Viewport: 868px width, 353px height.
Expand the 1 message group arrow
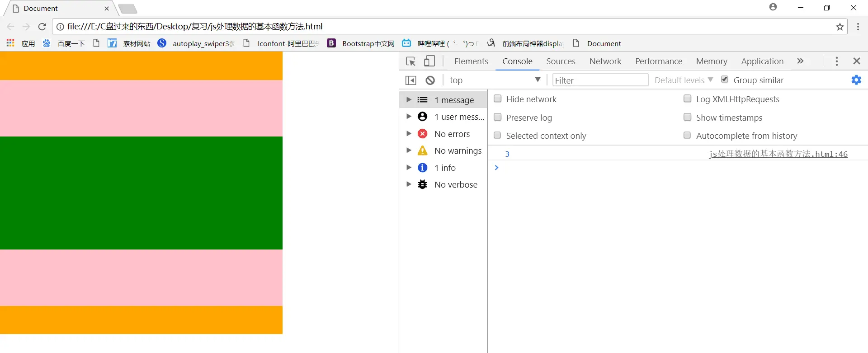click(x=409, y=99)
